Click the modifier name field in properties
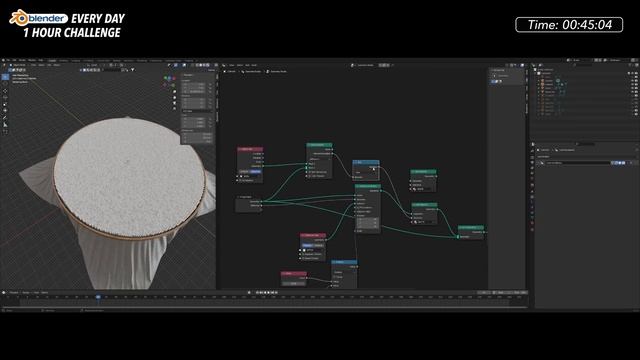Viewport: 640px width, 360px height. (578, 163)
